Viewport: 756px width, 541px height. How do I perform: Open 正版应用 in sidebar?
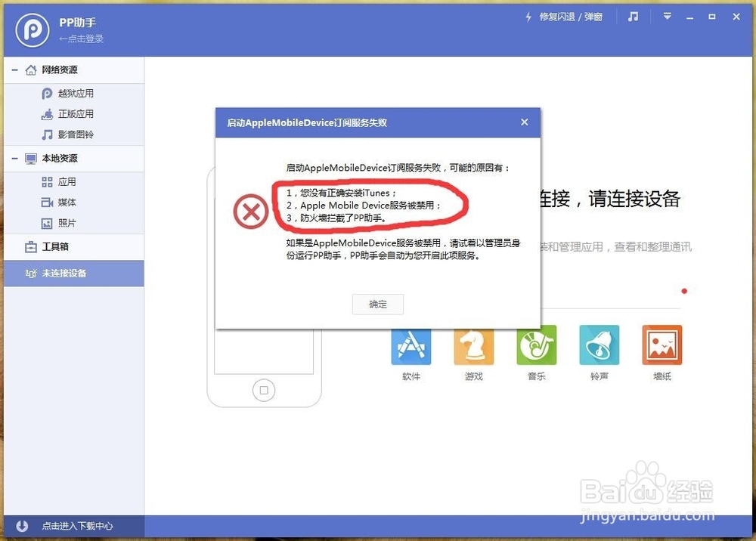(76, 113)
